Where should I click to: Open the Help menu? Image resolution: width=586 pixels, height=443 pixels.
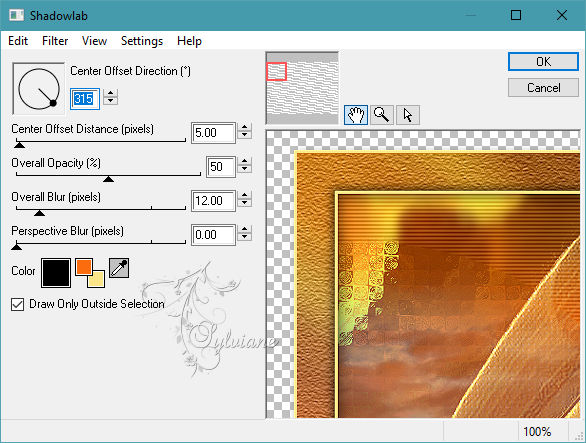[189, 41]
